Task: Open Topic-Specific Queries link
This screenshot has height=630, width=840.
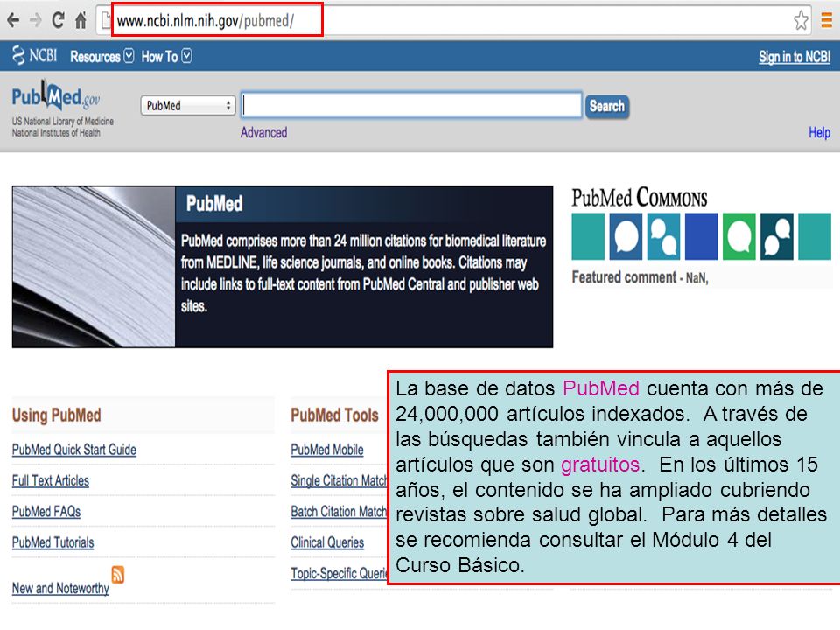Action: click(339, 573)
